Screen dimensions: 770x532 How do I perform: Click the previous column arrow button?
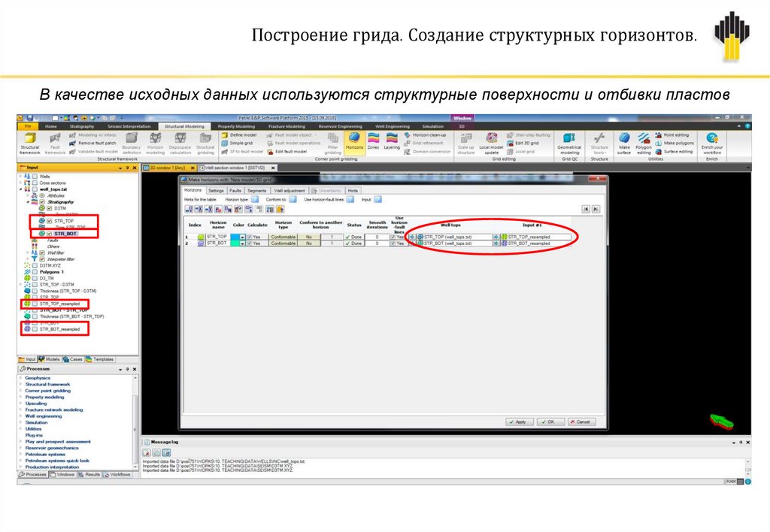coord(586,209)
